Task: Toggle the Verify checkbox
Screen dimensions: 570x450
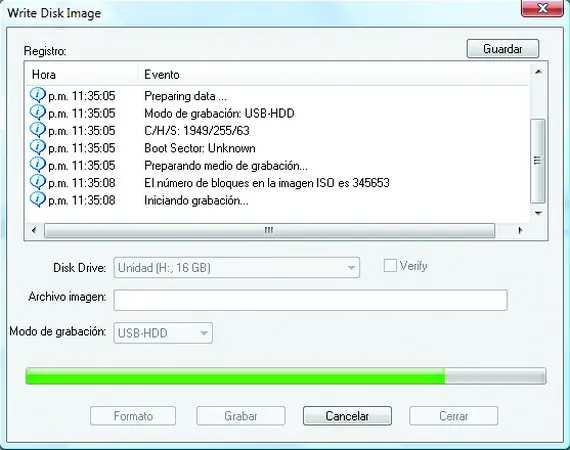Action: click(390, 266)
